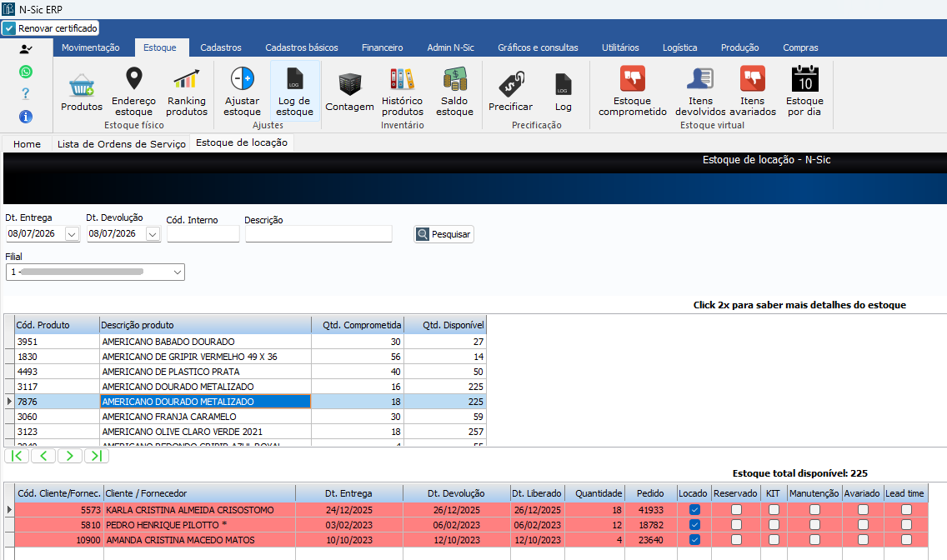Open the Lista de Ordens de Serviço tab

pos(122,143)
